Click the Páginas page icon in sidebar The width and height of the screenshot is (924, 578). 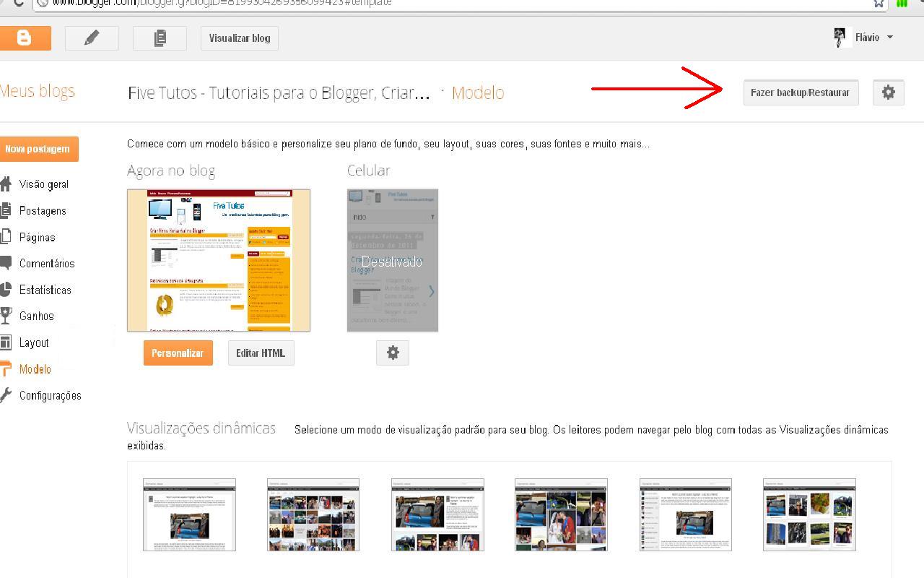pos(6,236)
